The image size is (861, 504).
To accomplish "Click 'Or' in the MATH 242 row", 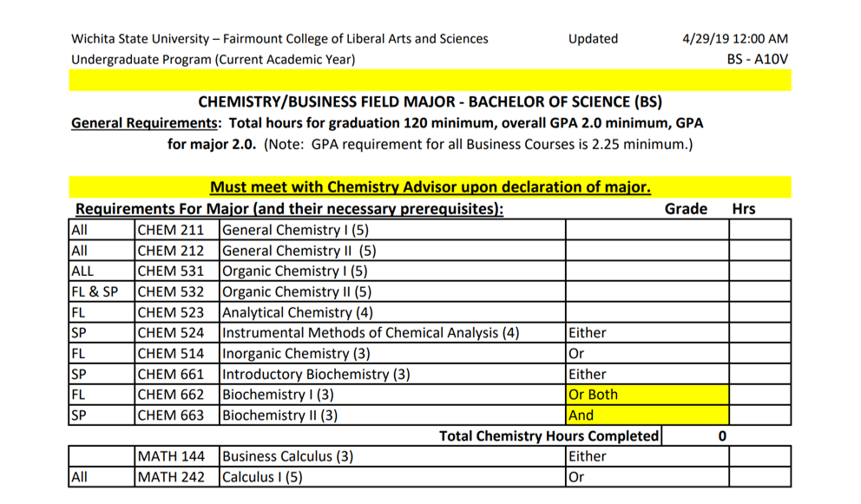I will point(576,477).
